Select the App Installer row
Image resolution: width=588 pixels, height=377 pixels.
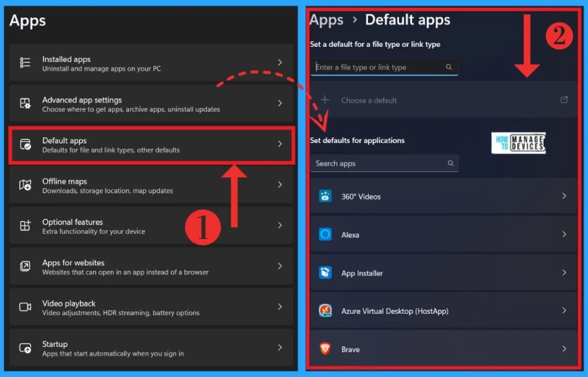pyautogui.click(x=443, y=272)
